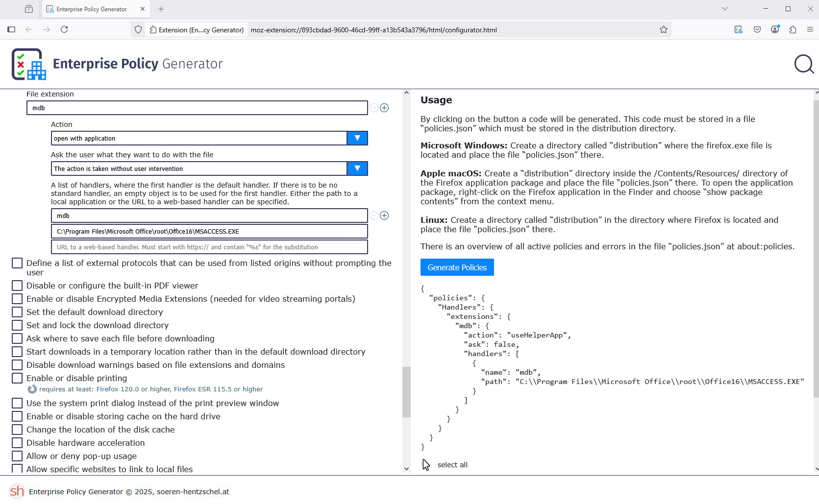Enable Define a list of external protocols
The height and width of the screenshot is (504, 819).
(x=17, y=263)
